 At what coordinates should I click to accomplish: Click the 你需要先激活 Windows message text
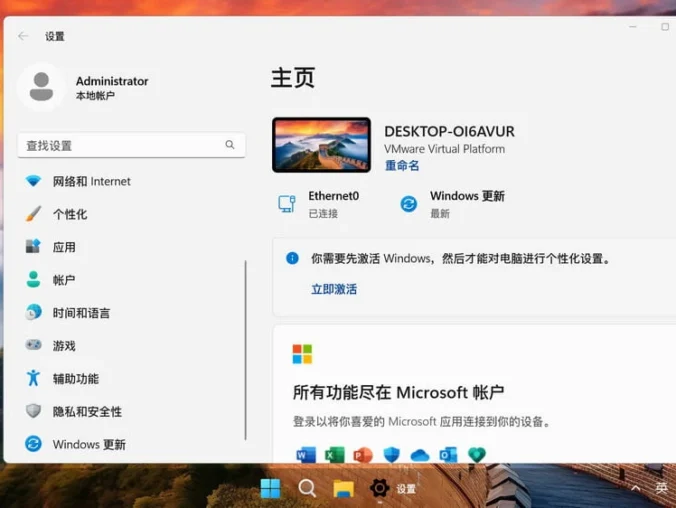[461, 258]
